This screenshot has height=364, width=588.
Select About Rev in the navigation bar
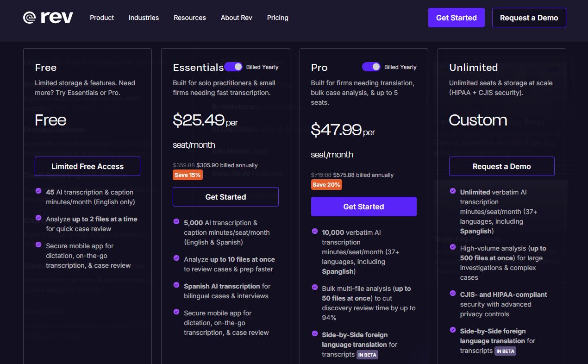point(237,18)
